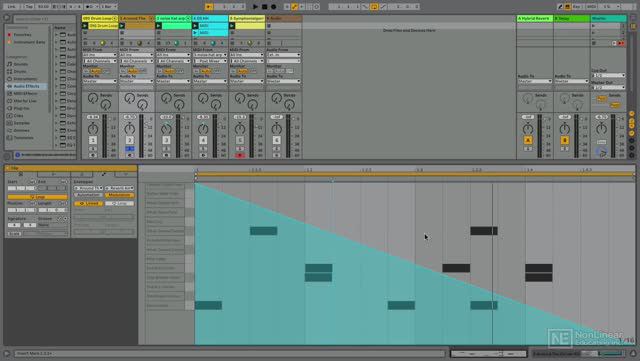Image resolution: width=640 pixels, height=361 pixels.
Task: Click the track 1 pan knob
Action: tap(93, 129)
